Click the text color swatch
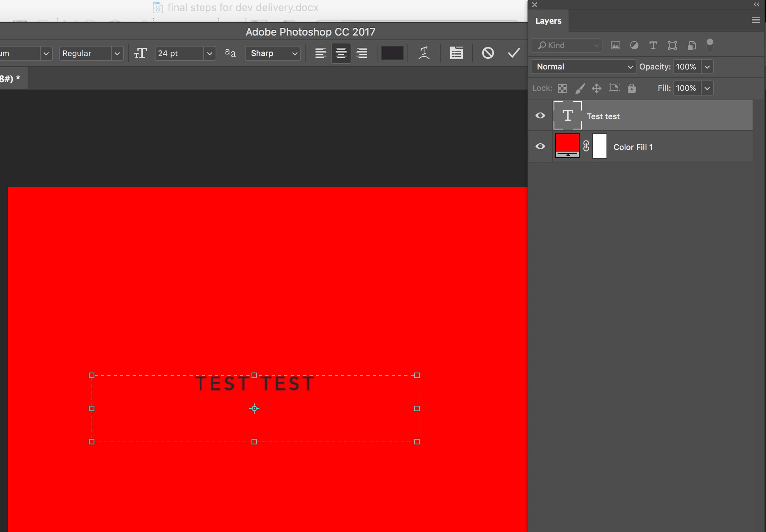 392,53
